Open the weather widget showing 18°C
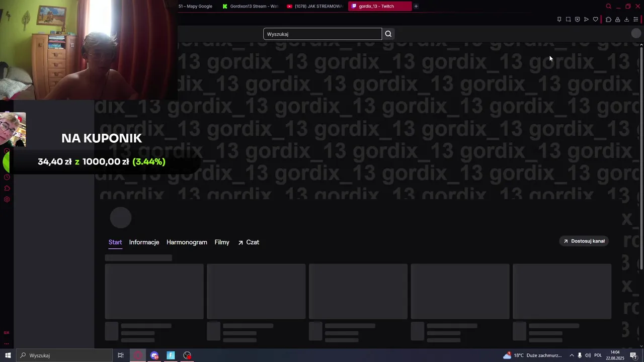The width and height of the screenshot is (644, 362). (x=532, y=355)
